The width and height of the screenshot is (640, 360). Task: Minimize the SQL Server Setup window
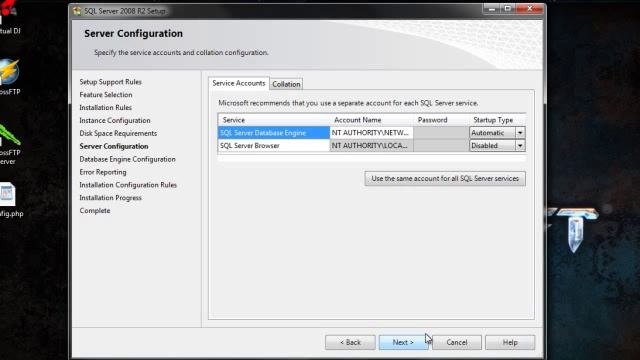pos(491,9)
